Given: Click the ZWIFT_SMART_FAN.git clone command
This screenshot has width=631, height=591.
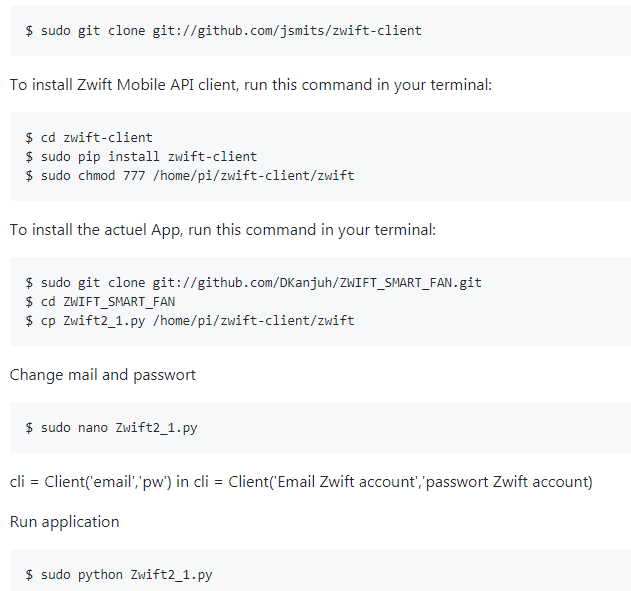Looking at the screenshot, I should (x=253, y=283).
